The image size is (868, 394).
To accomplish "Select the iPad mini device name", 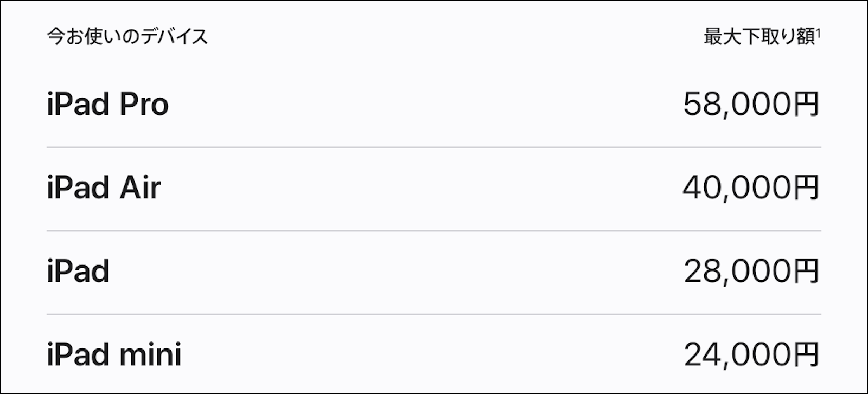I will tap(114, 354).
